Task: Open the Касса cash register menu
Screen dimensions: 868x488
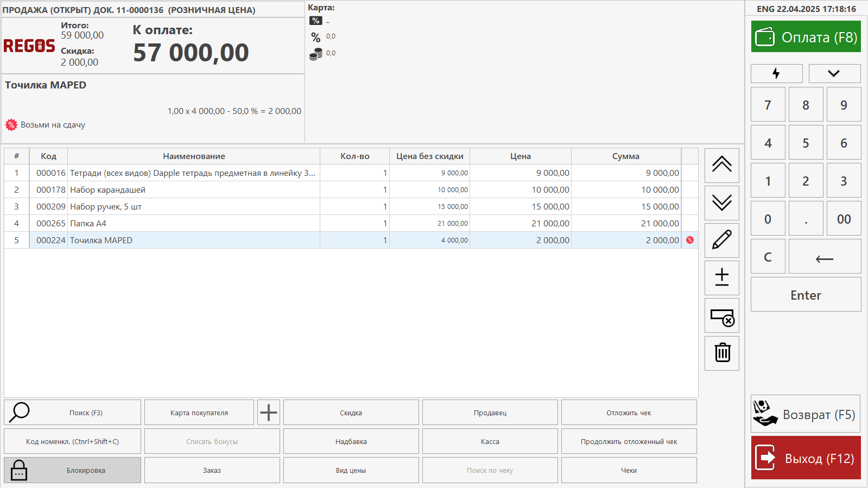Action: click(x=490, y=441)
